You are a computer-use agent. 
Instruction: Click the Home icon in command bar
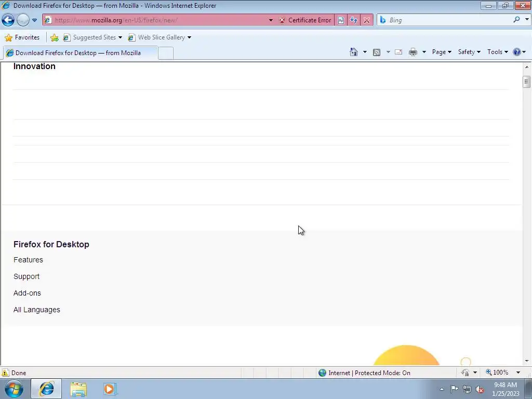pyautogui.click(x=353, y=52)
